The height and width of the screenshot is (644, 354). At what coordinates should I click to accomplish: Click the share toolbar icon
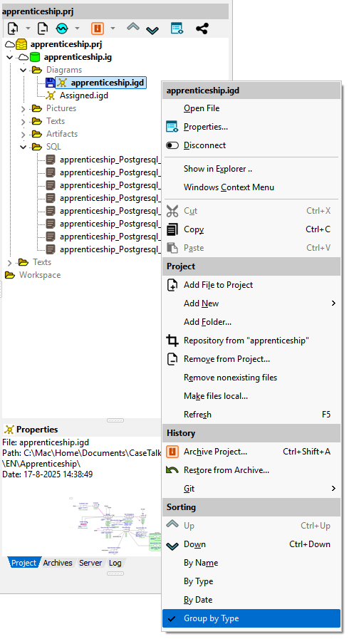(202, 28)
